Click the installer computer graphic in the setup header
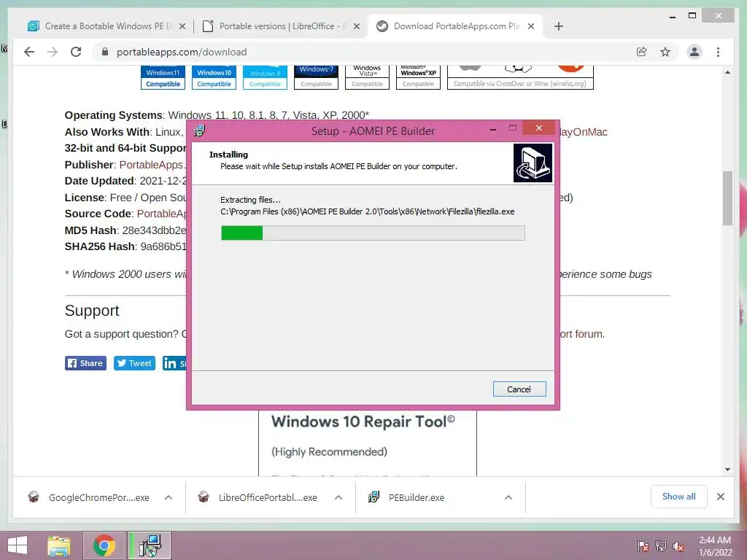This screenshot has width=747, height=560. point(533,163)
